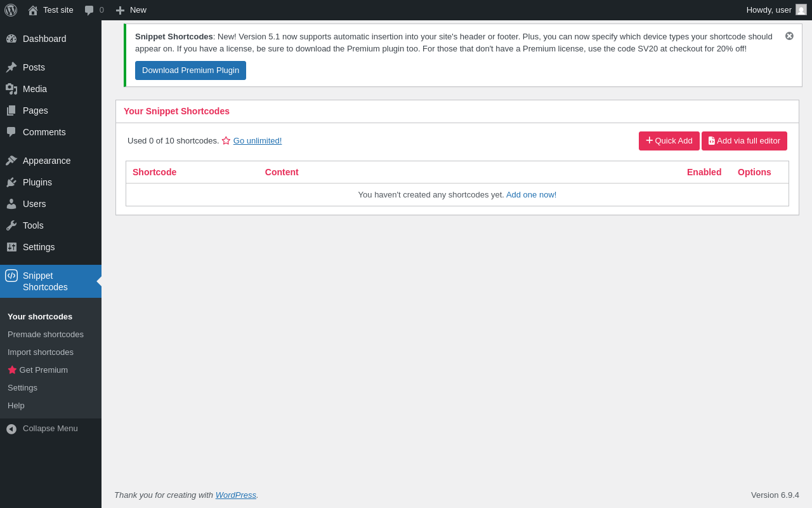
Task: Click the Comments speech bubble sidebar icon
Action: tap(11, 132)
